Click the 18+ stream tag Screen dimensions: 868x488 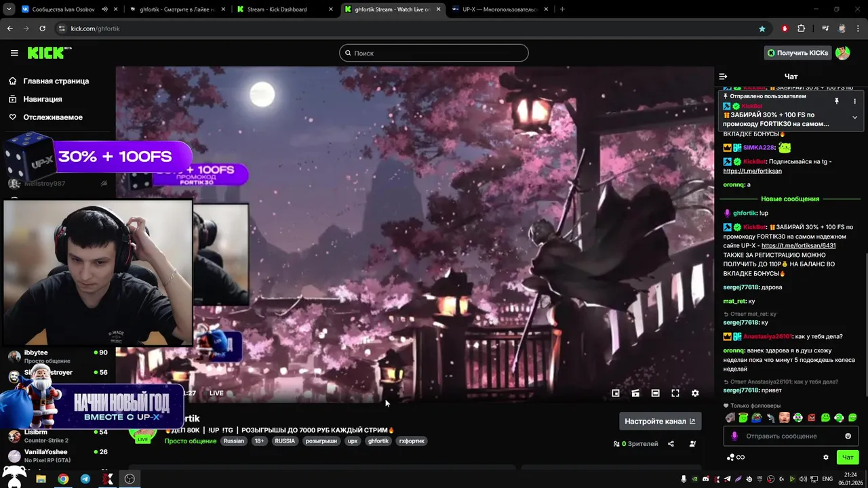[259, 441]
